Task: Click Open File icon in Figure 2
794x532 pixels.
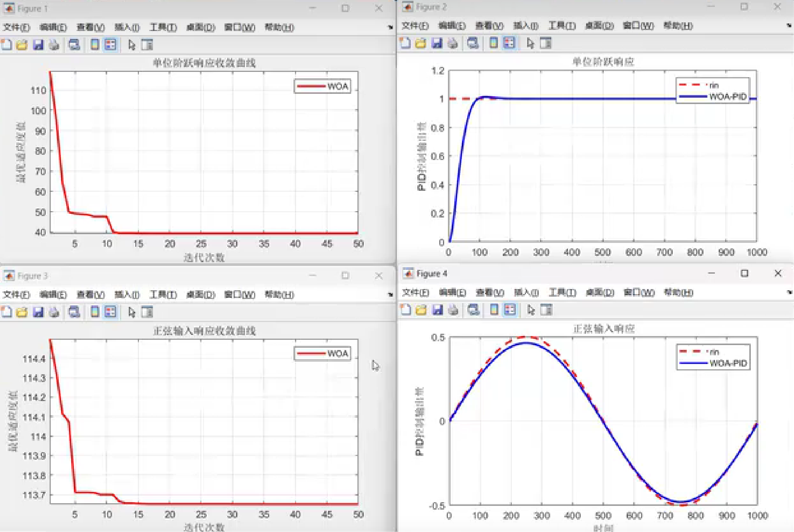Action: (421, 43)
